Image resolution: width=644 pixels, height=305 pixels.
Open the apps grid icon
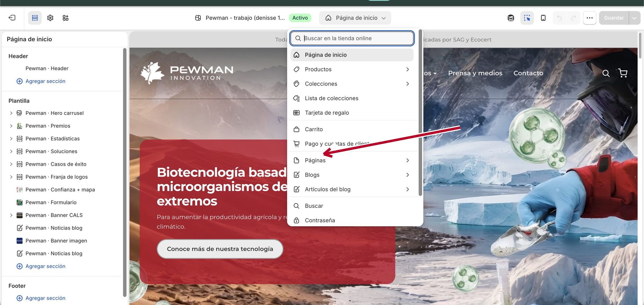point(65,18)
